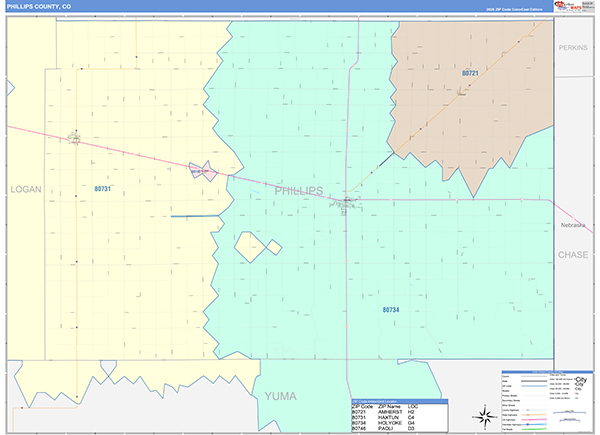The image size is (600, 435).
Task: Click the PHILLIPS COUNTY, CO title text
Action: (39, 7)
